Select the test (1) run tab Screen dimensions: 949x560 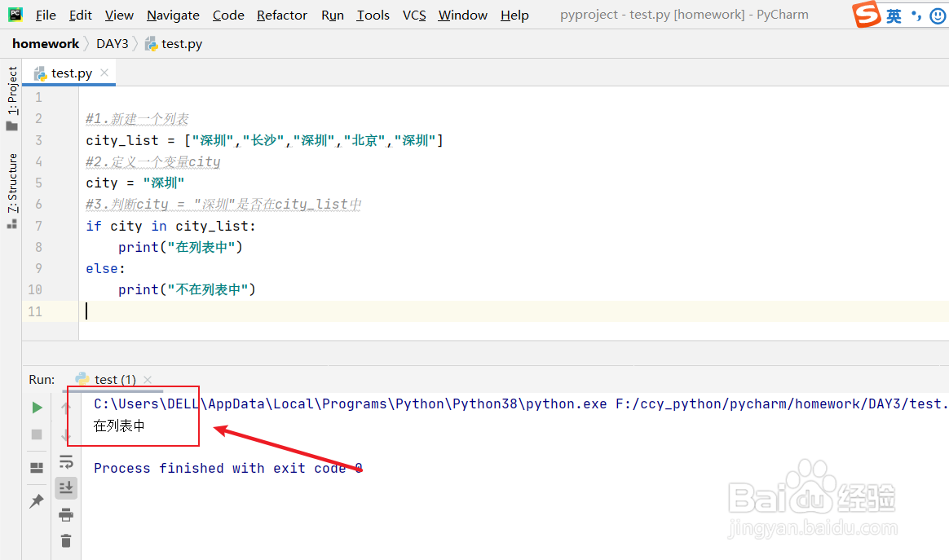click(x=115, y=380)
